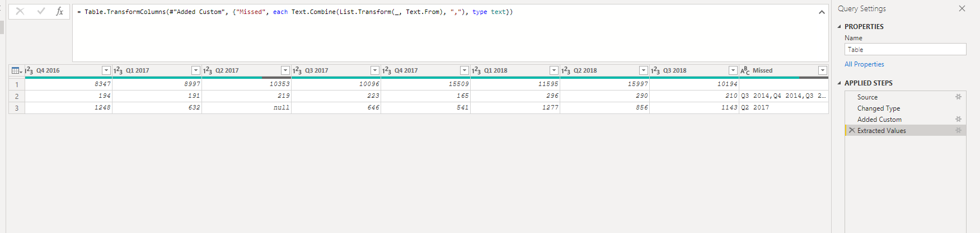Open filter dropdown for Q4 2016 column
The width and height of the screenshot is (980, 233).
106,70
